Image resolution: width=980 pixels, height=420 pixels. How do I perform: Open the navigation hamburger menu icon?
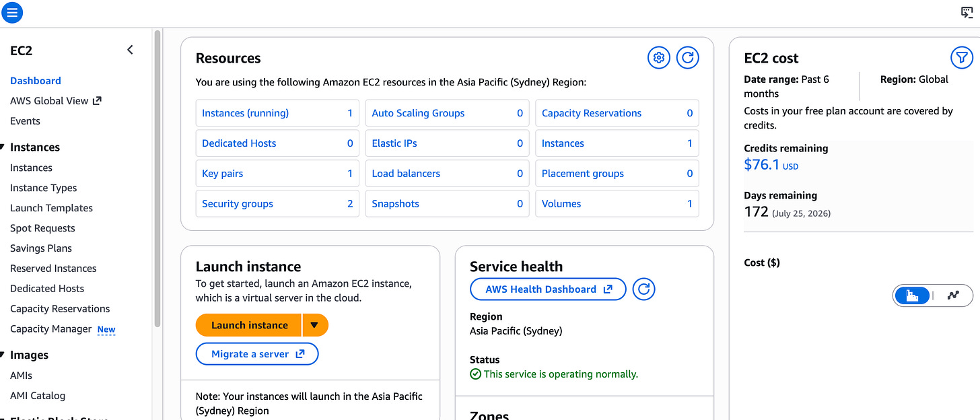click(x=12, y=12)
